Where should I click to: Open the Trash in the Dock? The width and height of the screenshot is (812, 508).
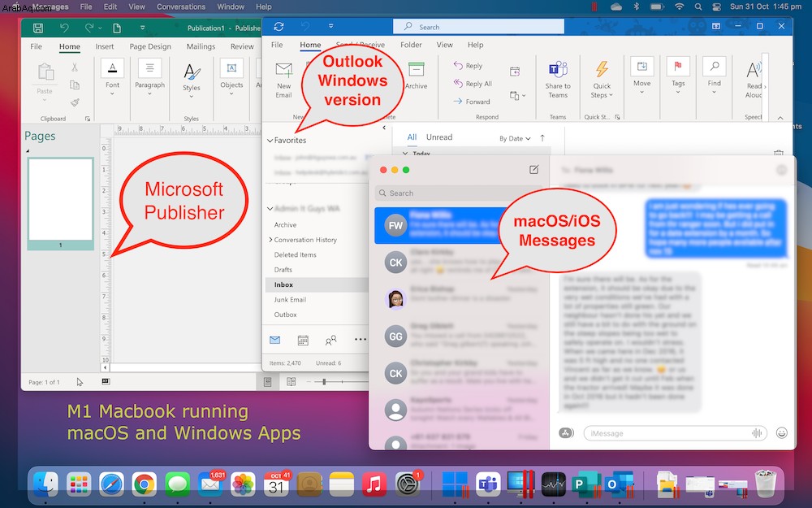point(766,484)
